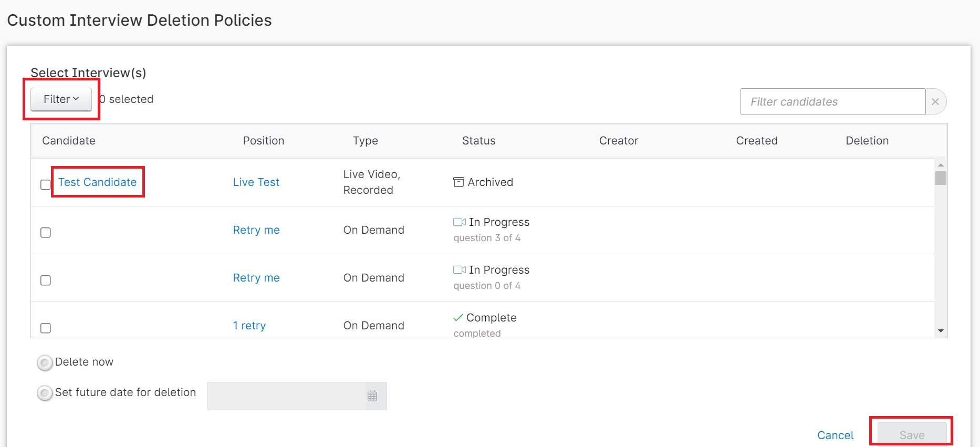Choose the Delete now radio option
The image size is (980, 447).
(45, 362)
